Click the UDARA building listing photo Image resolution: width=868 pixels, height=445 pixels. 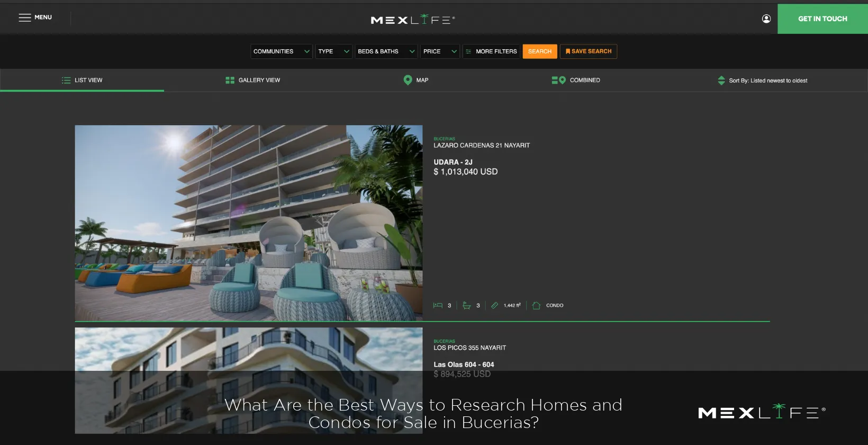click(249, 222)
